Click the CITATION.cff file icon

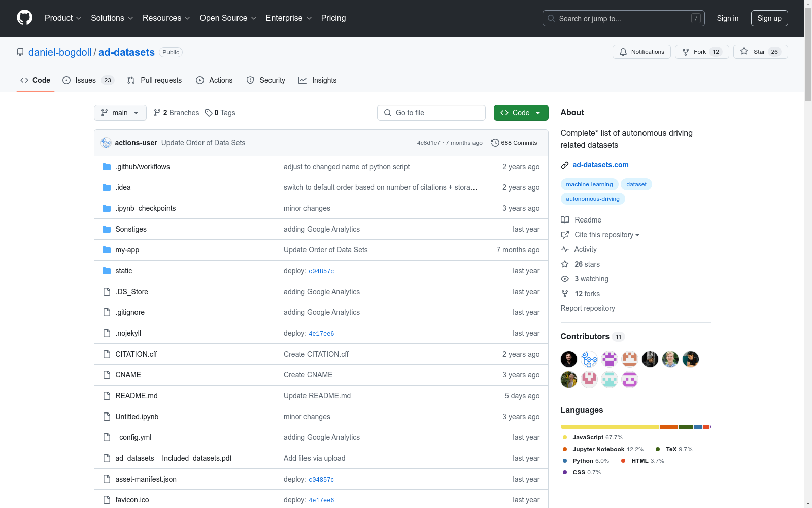(107, 354)
